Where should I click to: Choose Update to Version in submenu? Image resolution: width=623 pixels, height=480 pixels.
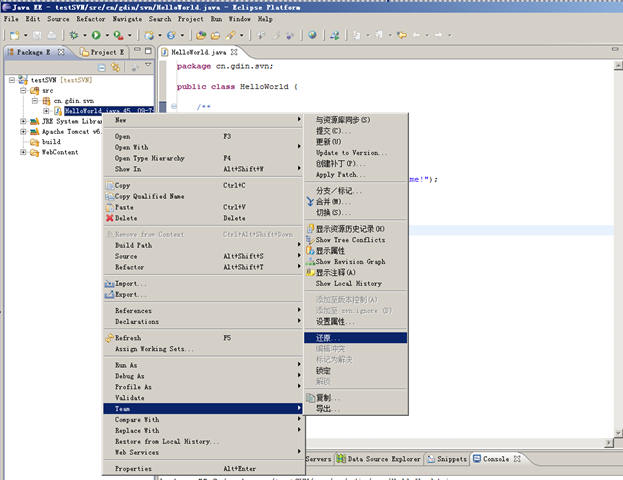[356, 153]
